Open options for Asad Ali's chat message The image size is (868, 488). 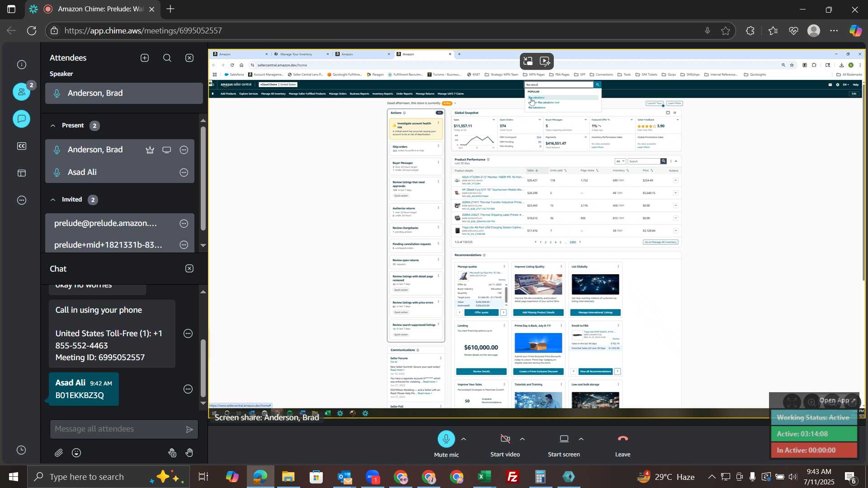188,389
